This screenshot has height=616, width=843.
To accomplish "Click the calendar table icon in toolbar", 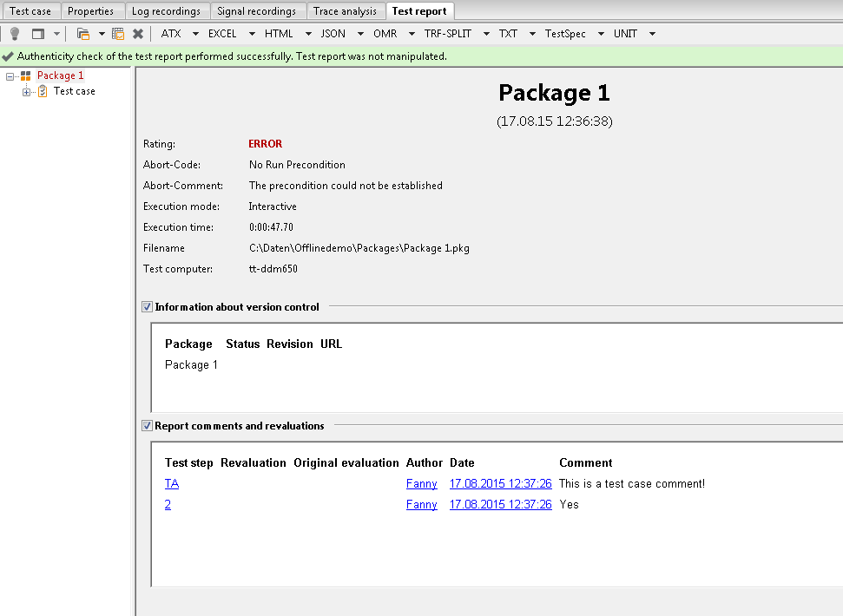I will pos(118,34).
